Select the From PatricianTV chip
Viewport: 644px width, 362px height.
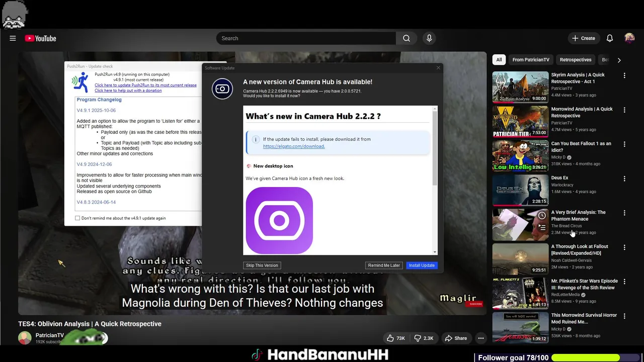(531, 60)
